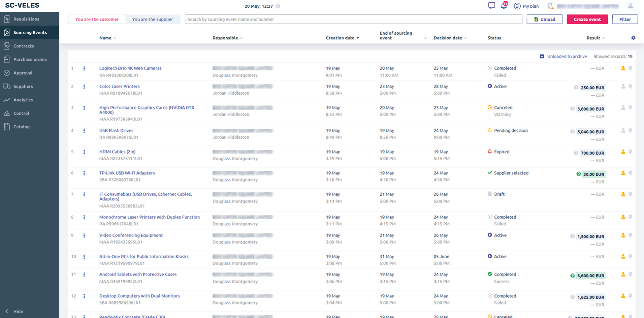Viewport: 644px width, 318px height.
Task: Open the three-dot menu for Color Laser Printers
Action: 84,87
